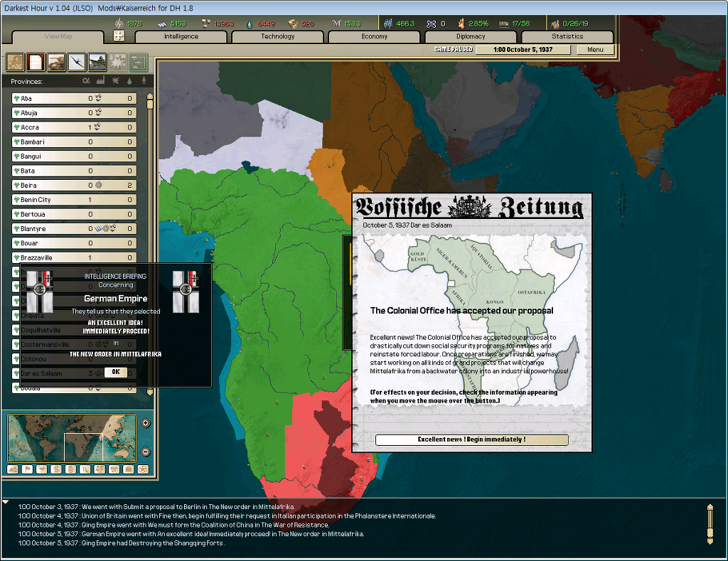Select Bata province row
The height and width of the screenshot is (561, 728).
(x=74, y=171)
